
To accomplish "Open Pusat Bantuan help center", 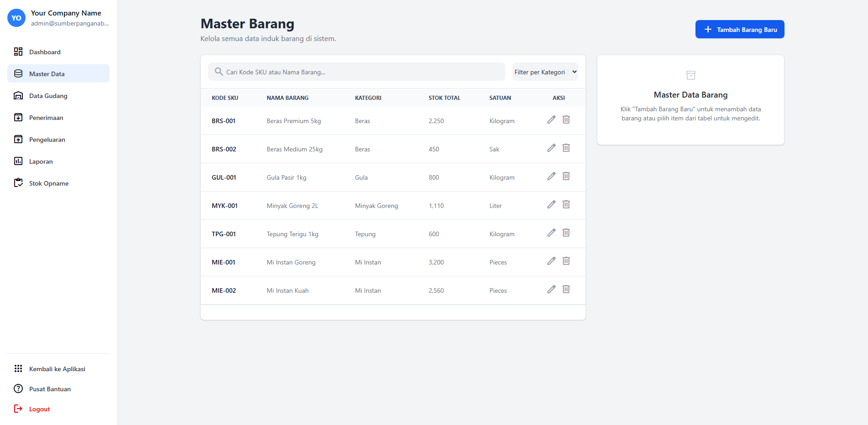I will click(x=50, y=389).
